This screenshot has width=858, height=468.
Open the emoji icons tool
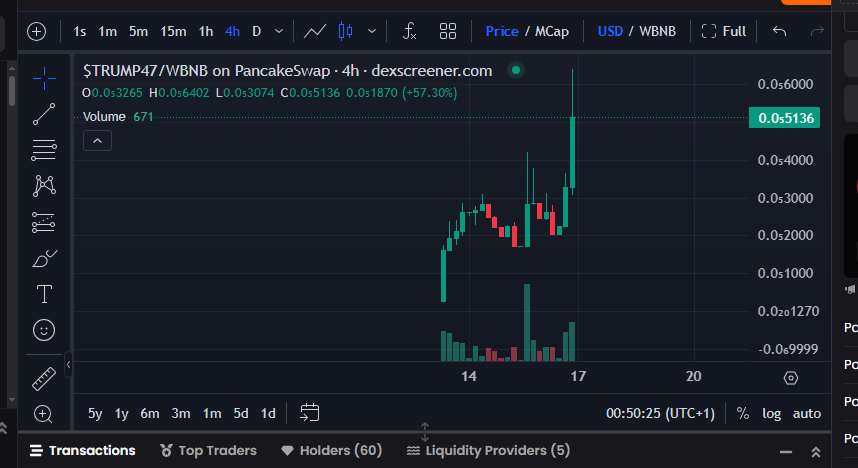[x=44, y=330]
